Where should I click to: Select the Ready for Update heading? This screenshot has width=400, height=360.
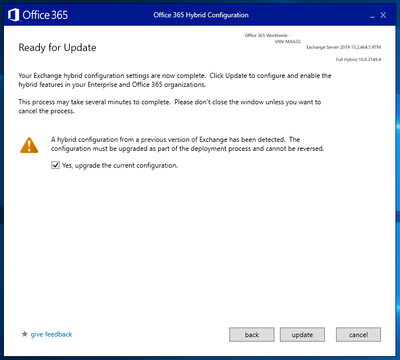57,48
